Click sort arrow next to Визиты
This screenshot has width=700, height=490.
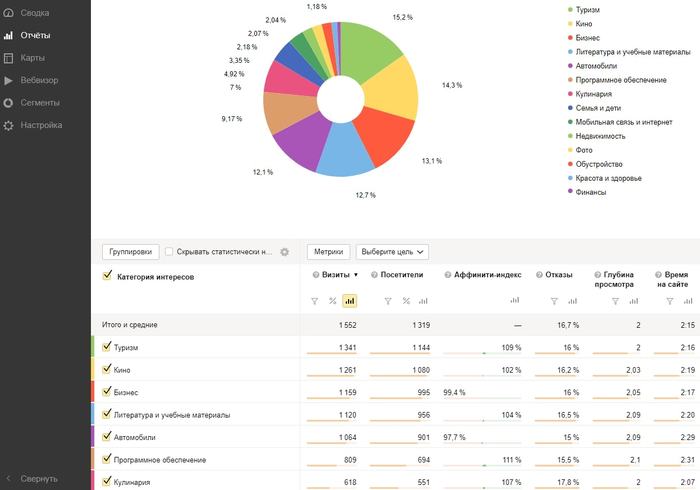356,275
